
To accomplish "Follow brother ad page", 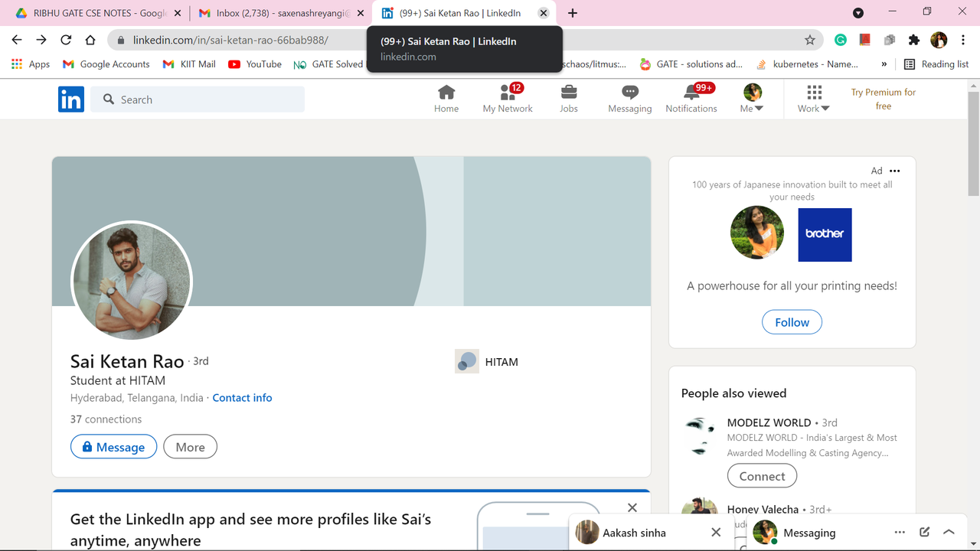I will 792,322.
